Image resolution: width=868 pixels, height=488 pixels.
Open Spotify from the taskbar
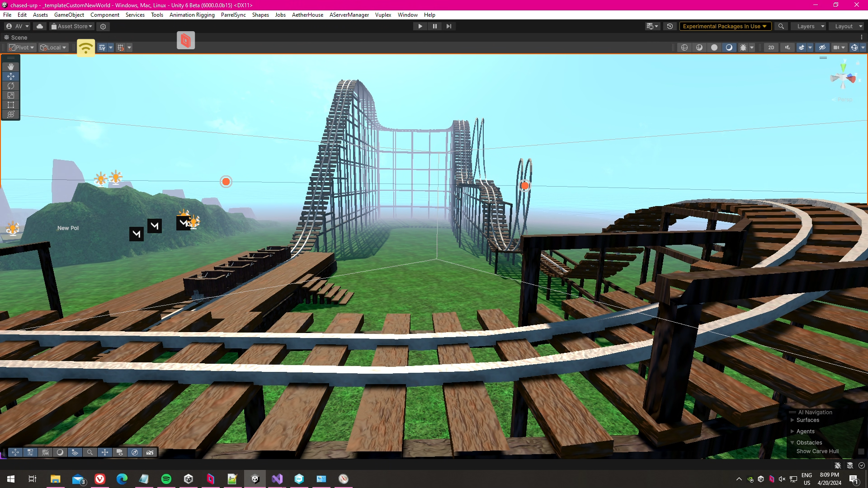[x=166, y=479]
